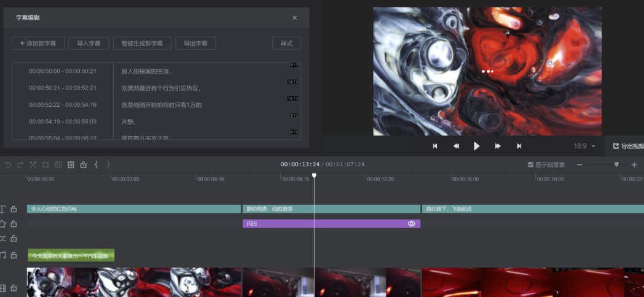Select subtitle time 00:00:52:22 - 00:00:54:19
The height and width of the screenshot is (297, 644).
(63, 104)
